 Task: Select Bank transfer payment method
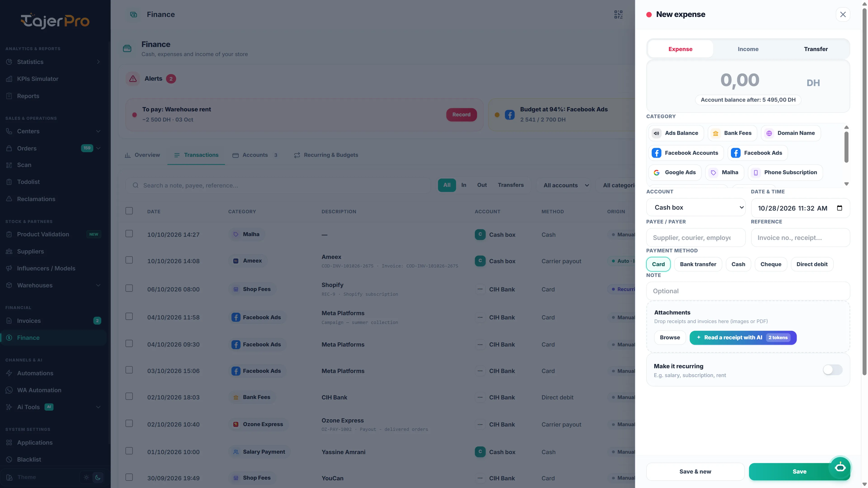[x=698, y=264]
